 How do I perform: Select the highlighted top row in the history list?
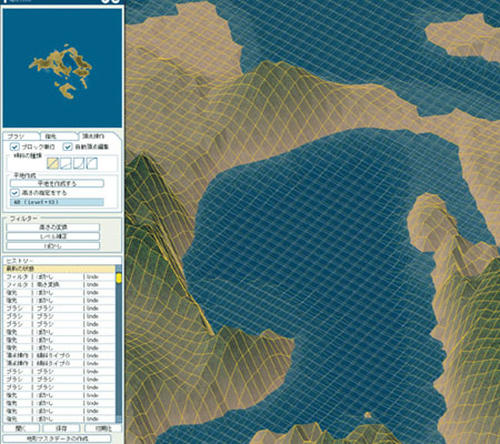(x=59, y=269)
